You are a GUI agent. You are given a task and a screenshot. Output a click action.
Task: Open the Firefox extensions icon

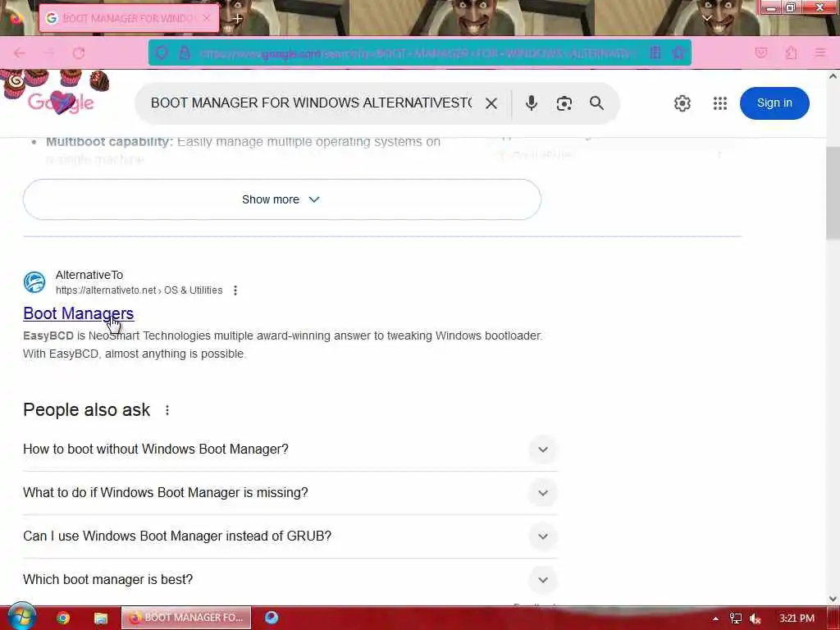(x=791, y=53)
